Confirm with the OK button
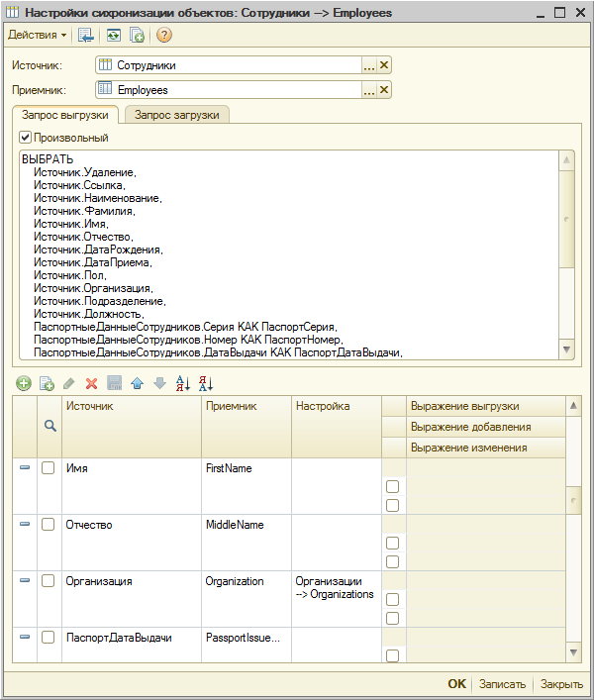This screenshot has width=594, height=700. pyautogui.click(x=457, y=684)
